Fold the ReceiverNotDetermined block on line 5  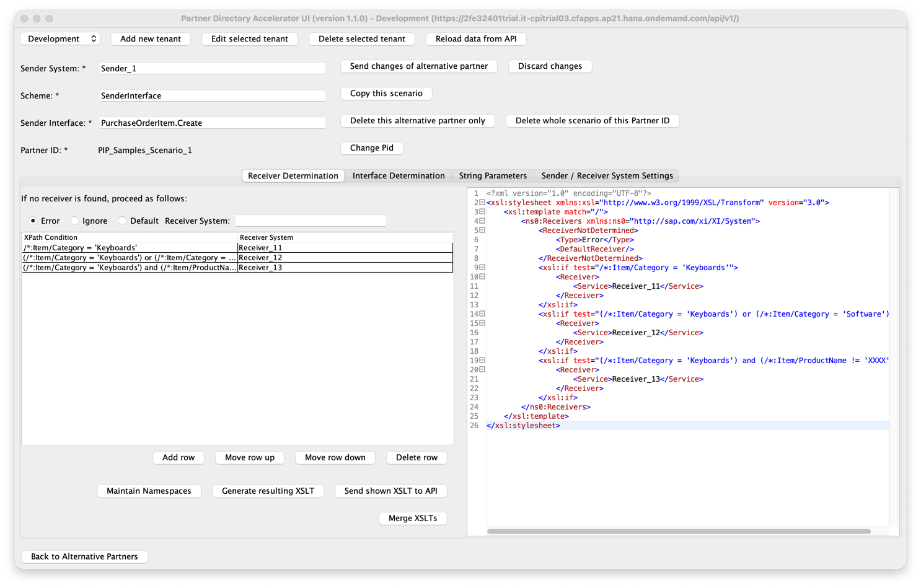coord(482,230)
